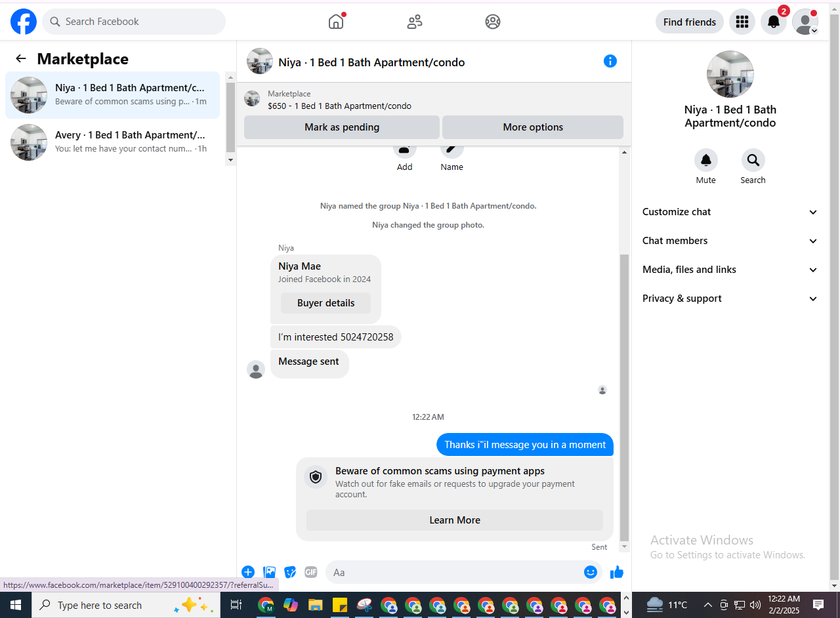Click the weather 11°C taskbar widget

(667, 605)
